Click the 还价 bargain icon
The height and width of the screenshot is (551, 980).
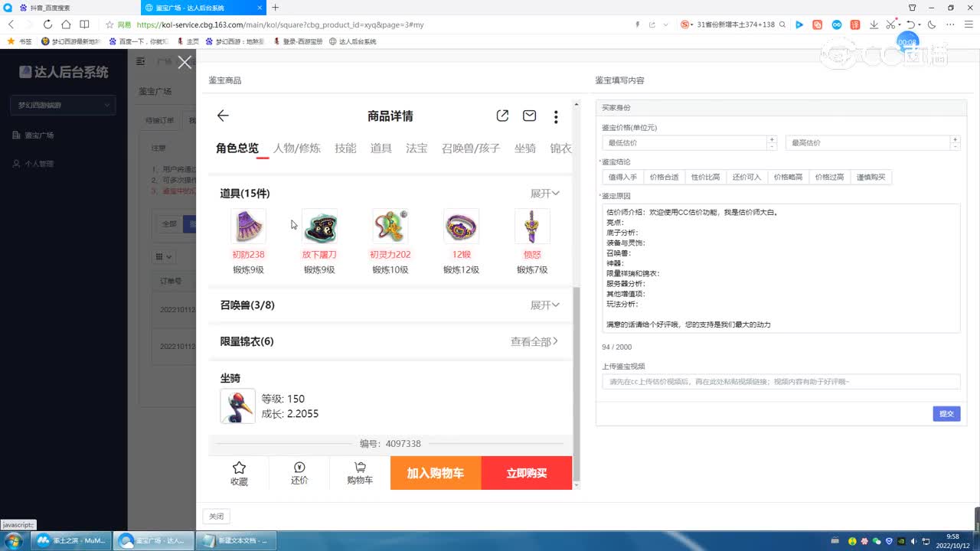pos(299,472)
